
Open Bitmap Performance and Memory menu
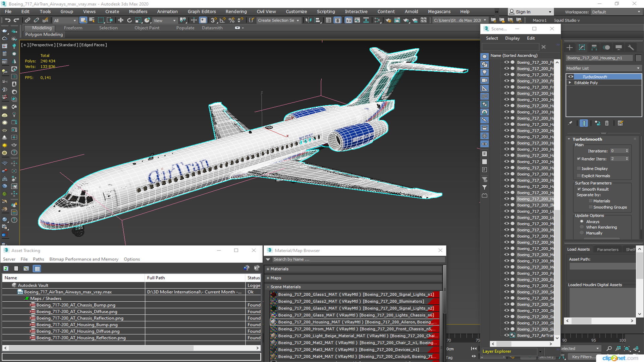tap(84, 259)
